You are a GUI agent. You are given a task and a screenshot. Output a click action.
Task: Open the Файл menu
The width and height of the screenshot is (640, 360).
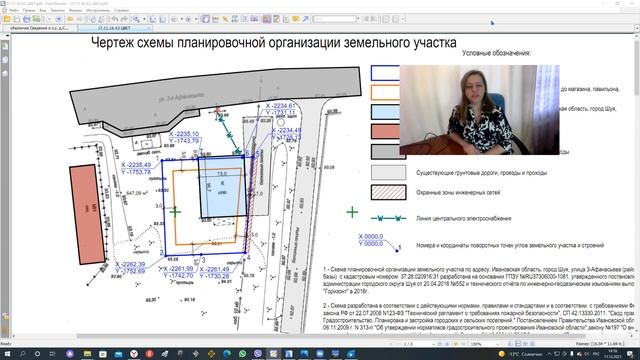click(x=14, y=10)
